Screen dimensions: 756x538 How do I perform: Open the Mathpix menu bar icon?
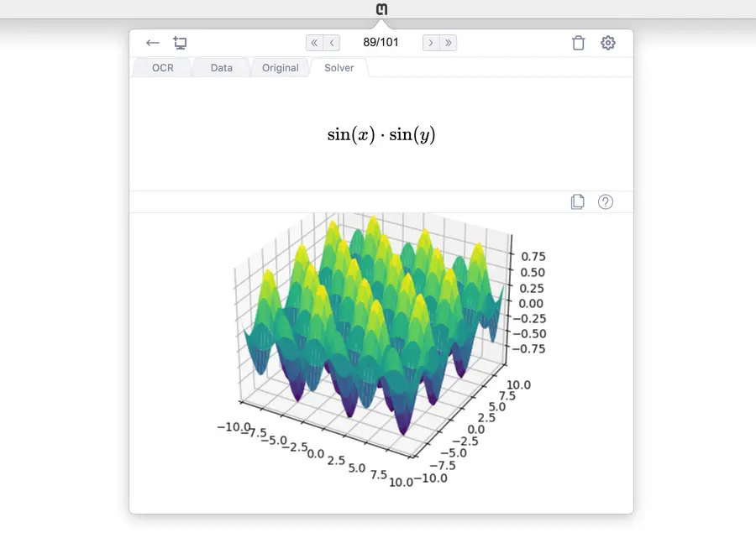click(x=381, y=9)
